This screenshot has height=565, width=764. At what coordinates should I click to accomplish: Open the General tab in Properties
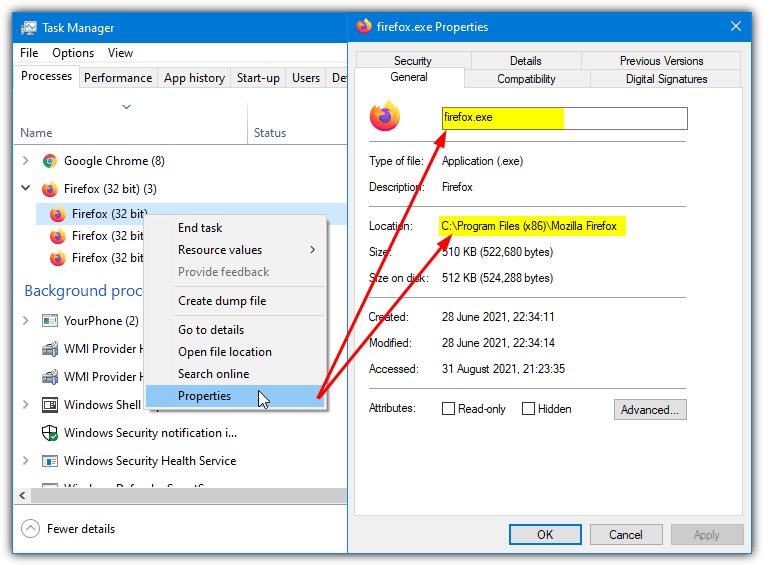point(409,77)
